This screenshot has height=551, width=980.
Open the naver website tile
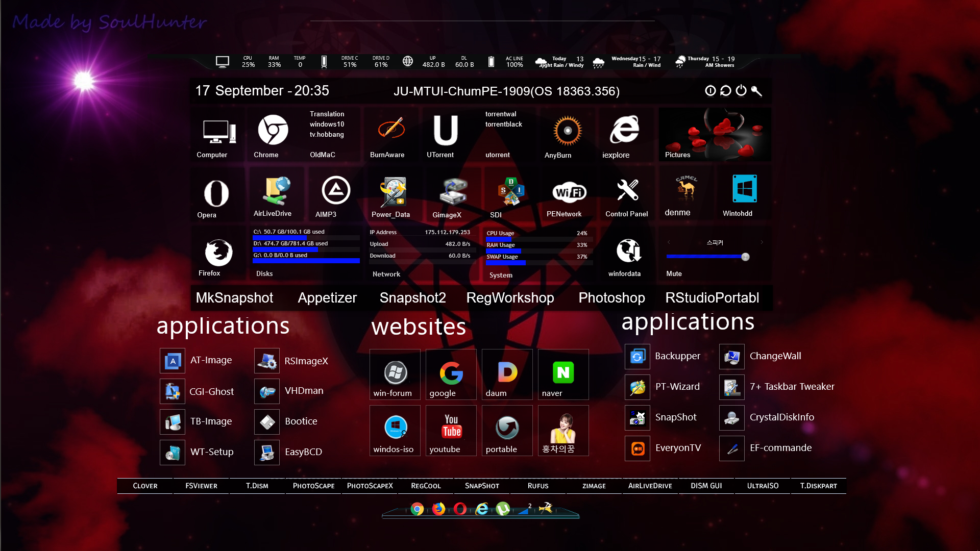coord(563,374)
